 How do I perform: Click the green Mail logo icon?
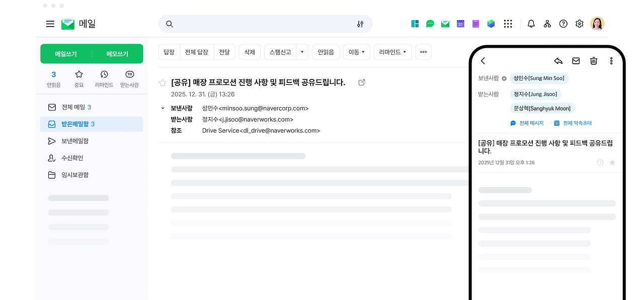[68, 24]
